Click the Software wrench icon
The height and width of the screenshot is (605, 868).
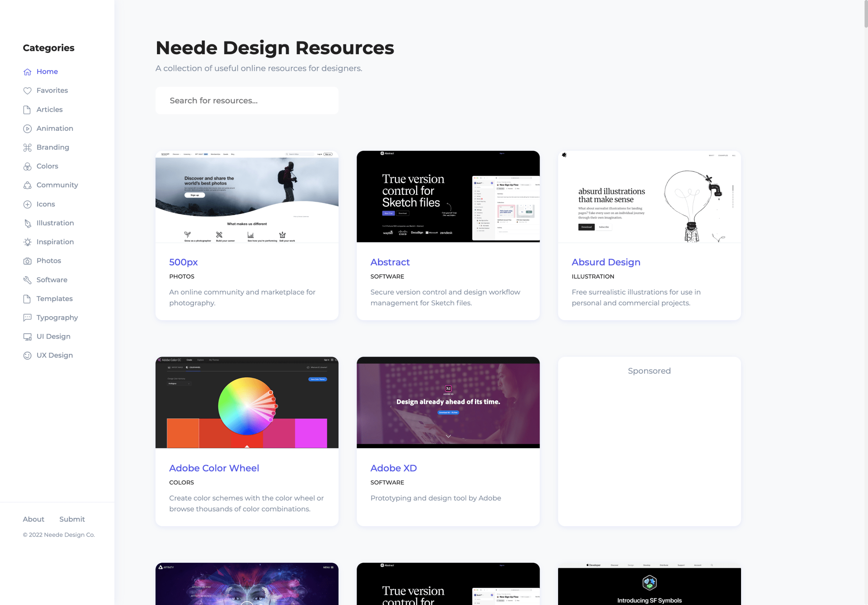coord(27,280)
